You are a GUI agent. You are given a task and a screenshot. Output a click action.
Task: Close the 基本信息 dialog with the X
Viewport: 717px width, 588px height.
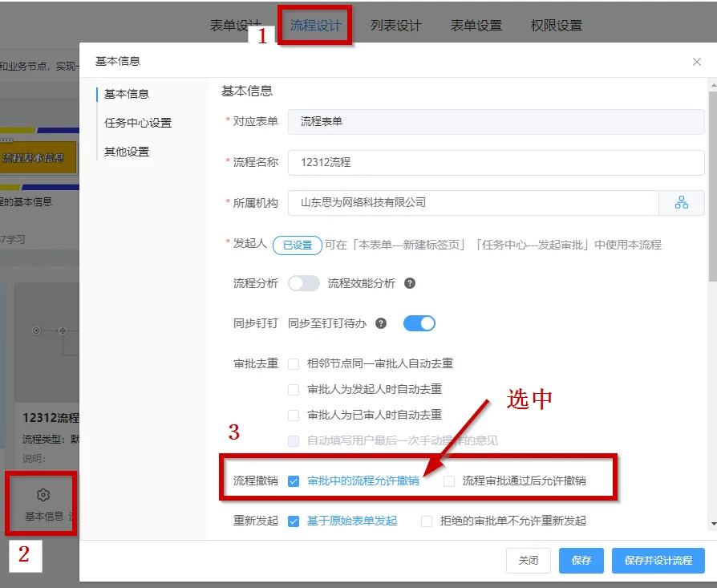tap(696, 62)
